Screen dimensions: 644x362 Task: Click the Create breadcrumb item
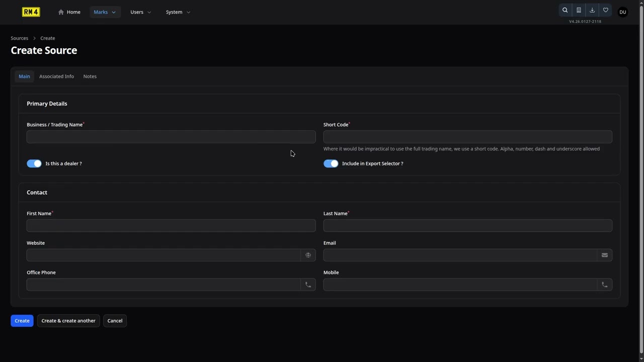click(48, 38)
